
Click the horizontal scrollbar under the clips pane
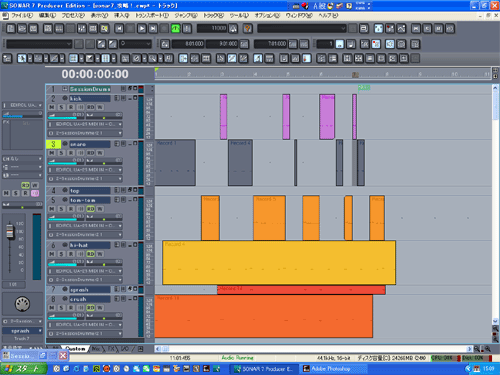313,349
